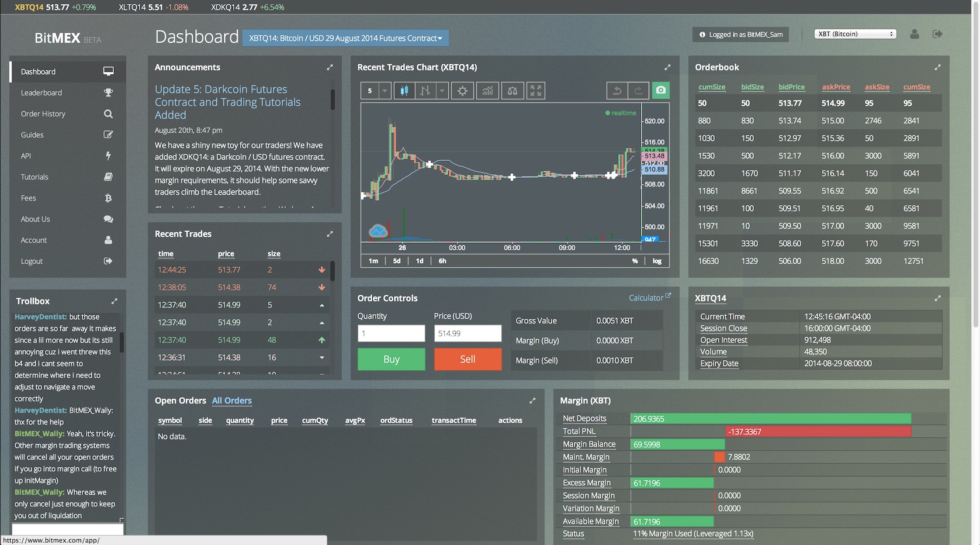The width and height of the screenshot is (980, 545).
Task: Toggle percent scale on chart
Action: pos(635,261)
